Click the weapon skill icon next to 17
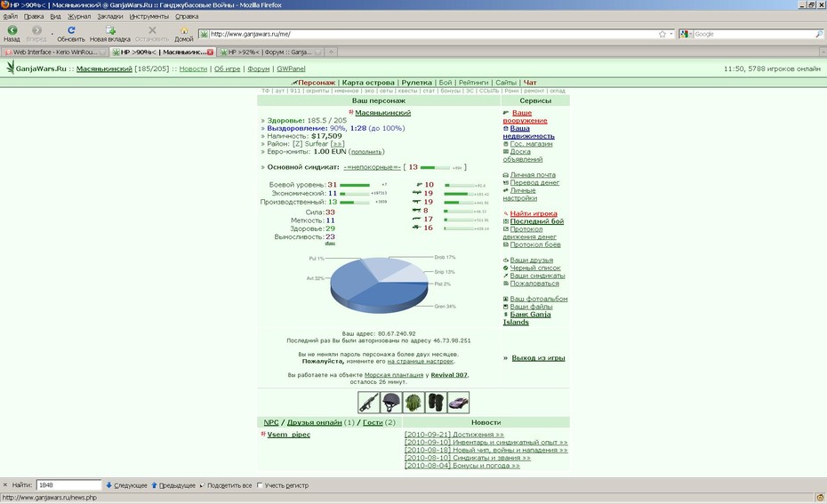Image resolution: width=827 pixels, height=504 pixels. (417, 219)
